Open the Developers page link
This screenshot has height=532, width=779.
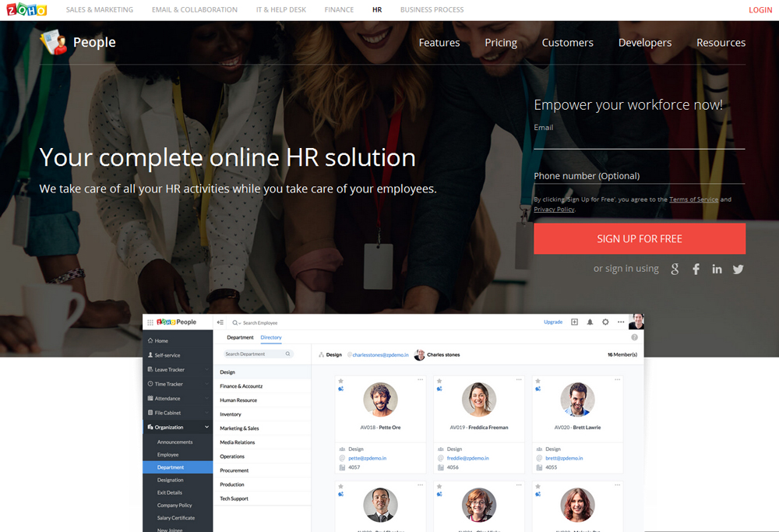[x=645, y=43]
